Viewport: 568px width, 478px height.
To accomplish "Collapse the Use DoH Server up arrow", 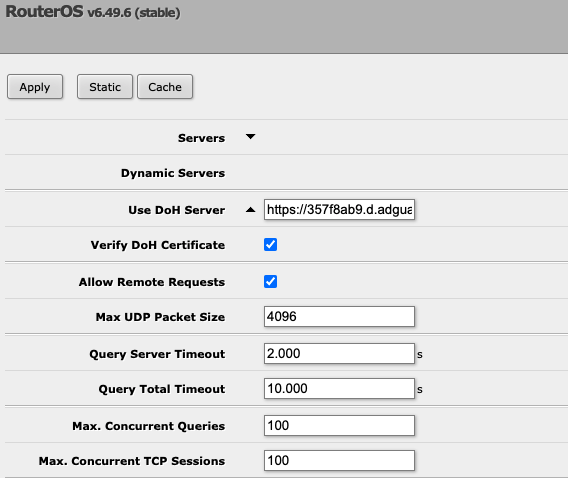I will coord(250,210).
